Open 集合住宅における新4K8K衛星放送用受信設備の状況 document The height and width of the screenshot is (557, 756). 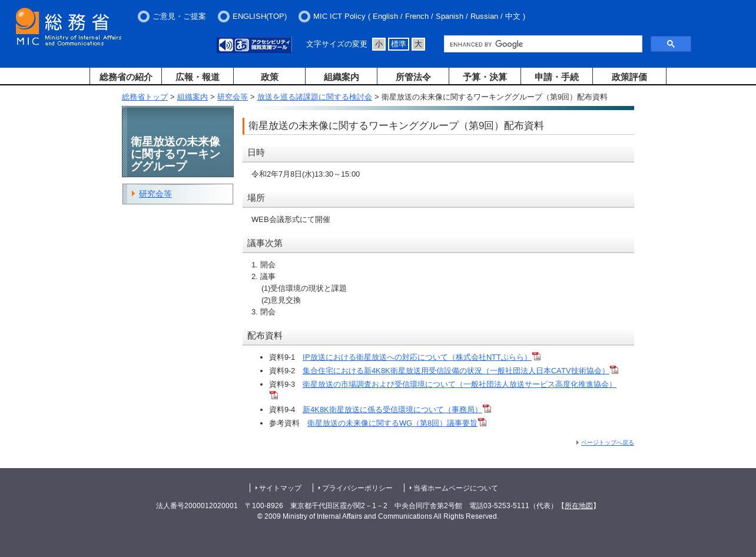coord(456,370)
